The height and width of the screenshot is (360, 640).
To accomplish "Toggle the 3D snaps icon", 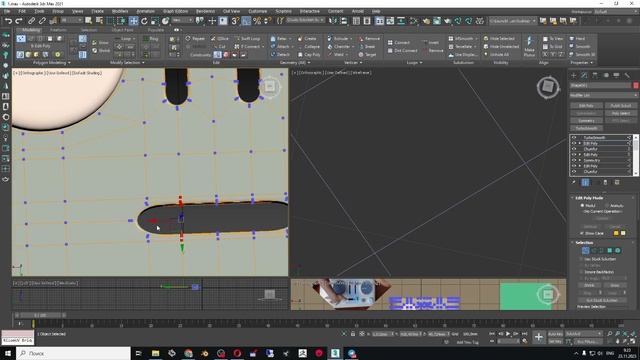I will [x=235, y=21].
